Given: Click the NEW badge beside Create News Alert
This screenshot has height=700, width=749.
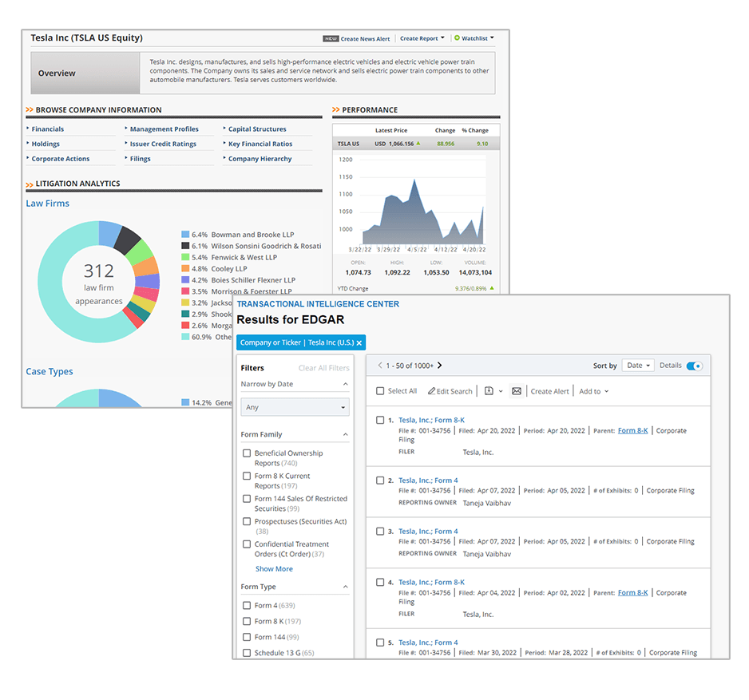Looking at the screenshot, I should point(331,38).
